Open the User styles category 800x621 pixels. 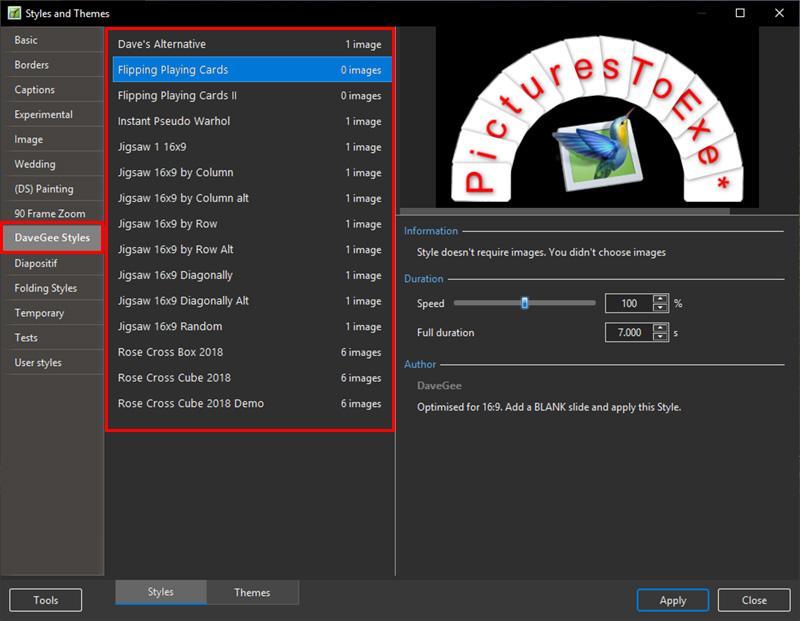tap(53, 362)
